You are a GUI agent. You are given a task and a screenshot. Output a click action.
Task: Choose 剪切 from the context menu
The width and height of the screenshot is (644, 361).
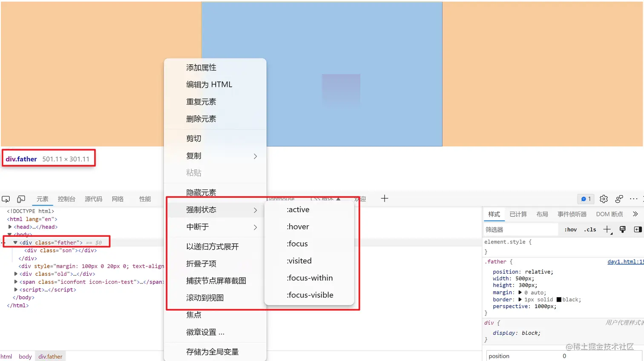point(215,139)
